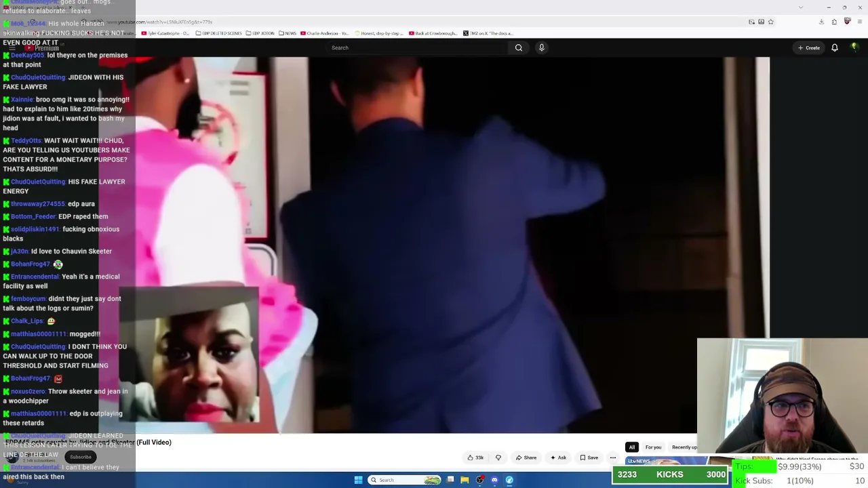Open File Explorer from the taskbar

click(x=465, y=480)
